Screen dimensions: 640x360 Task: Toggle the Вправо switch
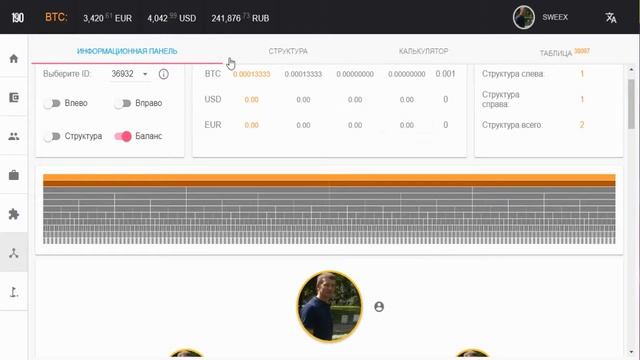tap(122, 103)
